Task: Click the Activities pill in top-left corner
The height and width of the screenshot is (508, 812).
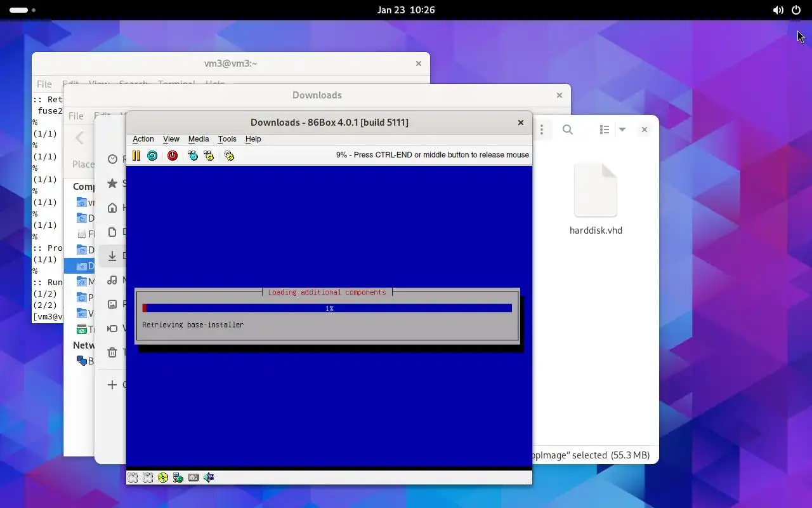Action: click(23, 10)
